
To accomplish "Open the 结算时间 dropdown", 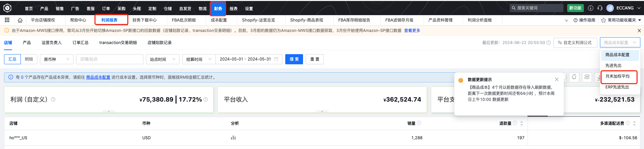I will (x=199, y=59).
